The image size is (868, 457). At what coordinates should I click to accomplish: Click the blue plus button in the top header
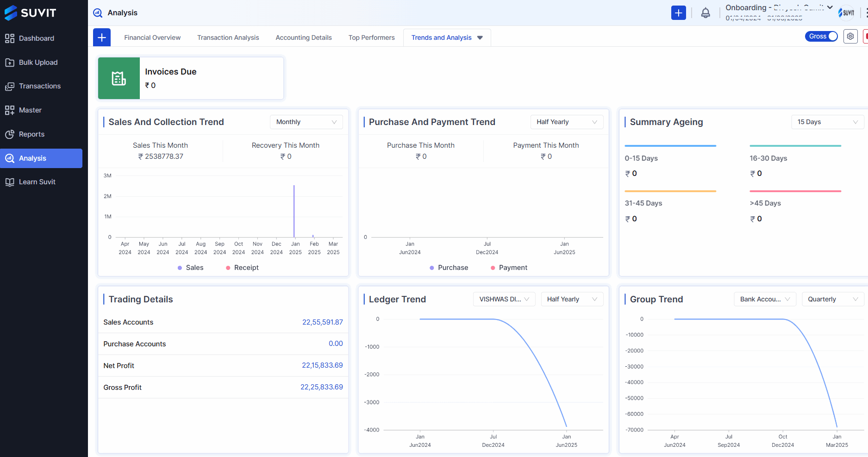pyautogui.click(x=679, y=13)
